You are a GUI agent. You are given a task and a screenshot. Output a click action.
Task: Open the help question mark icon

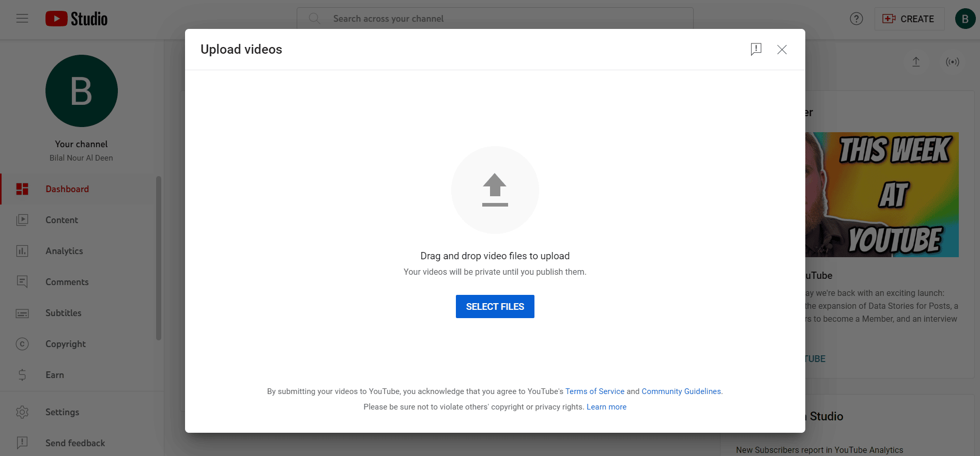(x=856, y=19)
